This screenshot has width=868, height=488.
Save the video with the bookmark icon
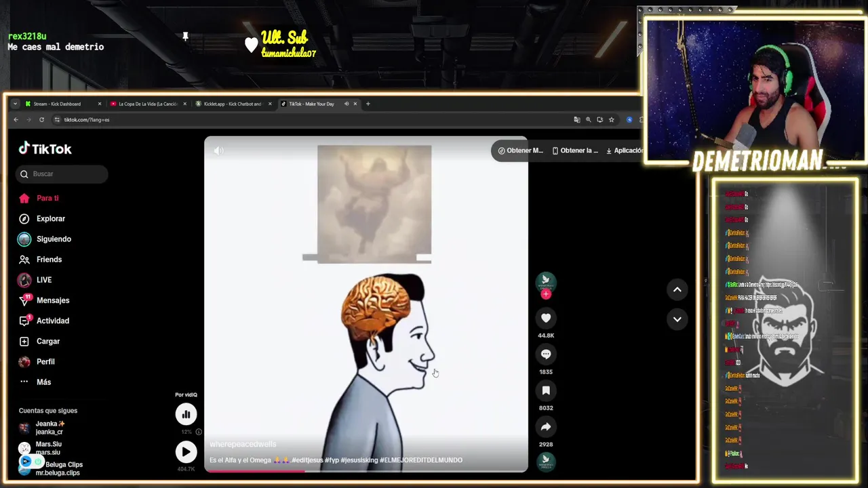point(546,390)
